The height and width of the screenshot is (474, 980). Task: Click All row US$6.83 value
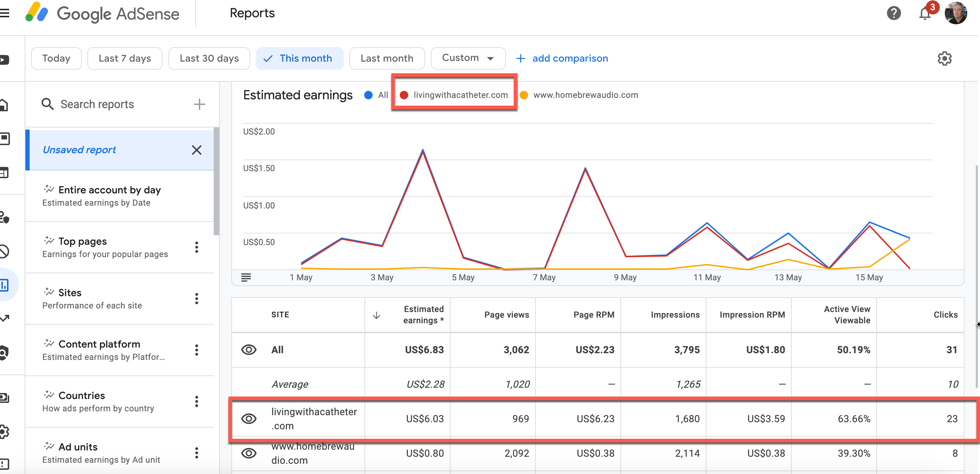[x=424, y=350]
